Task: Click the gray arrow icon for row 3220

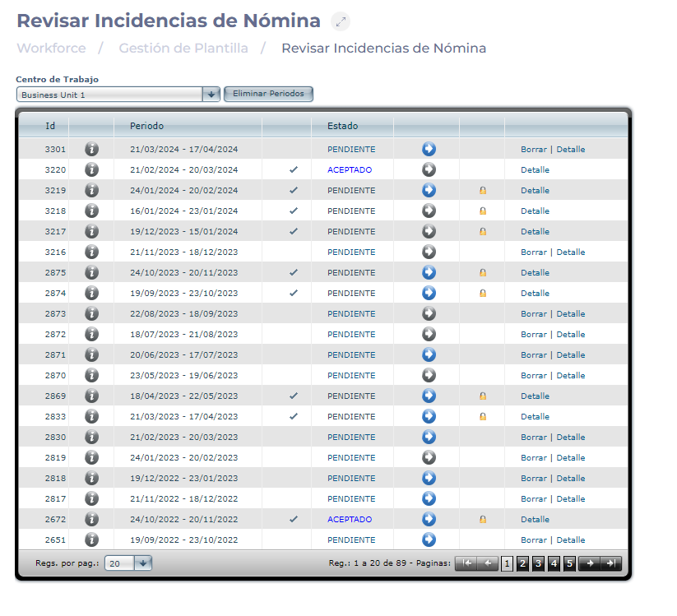Action: pyautogui.click(x=429, y=169)
